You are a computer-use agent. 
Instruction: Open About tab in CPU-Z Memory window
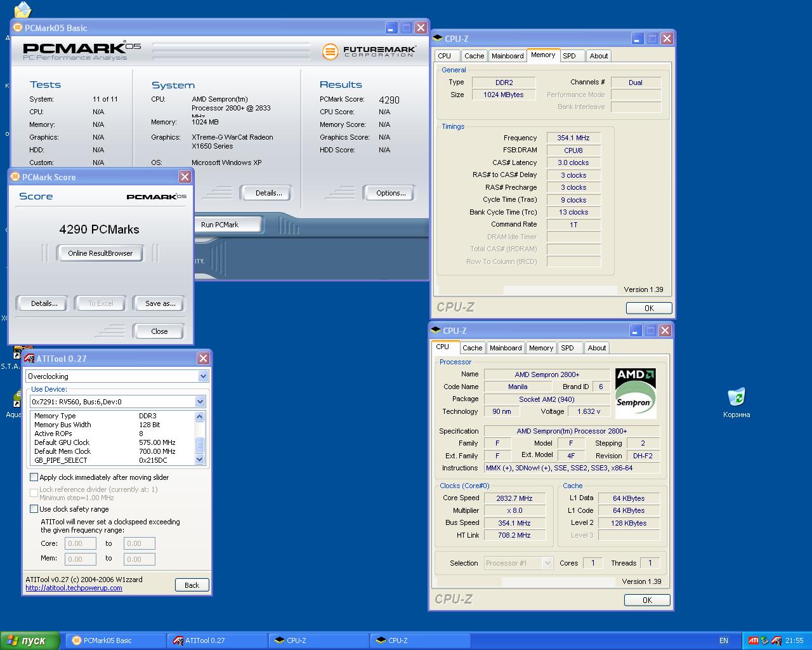[599, 56]
